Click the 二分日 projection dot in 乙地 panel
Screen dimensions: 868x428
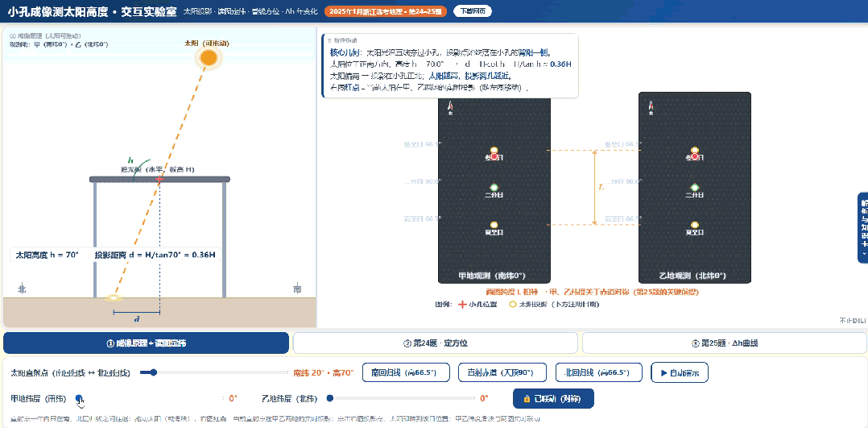pyautogui.click(x=695, y=188)
